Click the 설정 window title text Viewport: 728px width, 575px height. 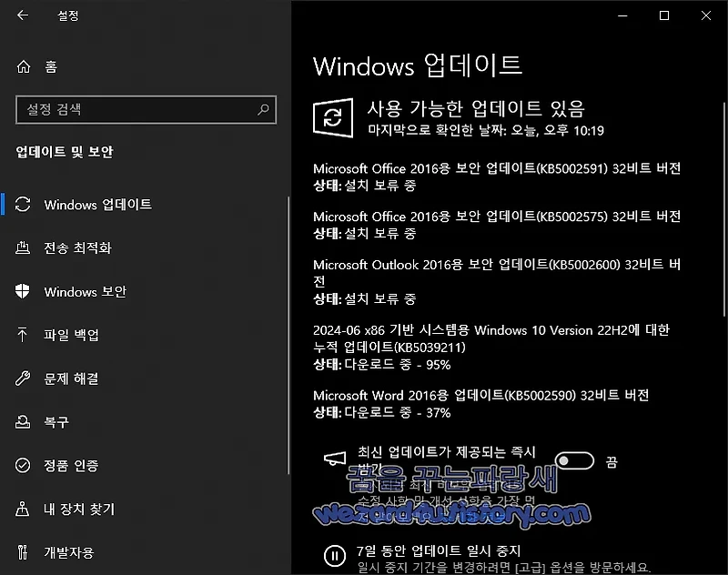[67, 15]
